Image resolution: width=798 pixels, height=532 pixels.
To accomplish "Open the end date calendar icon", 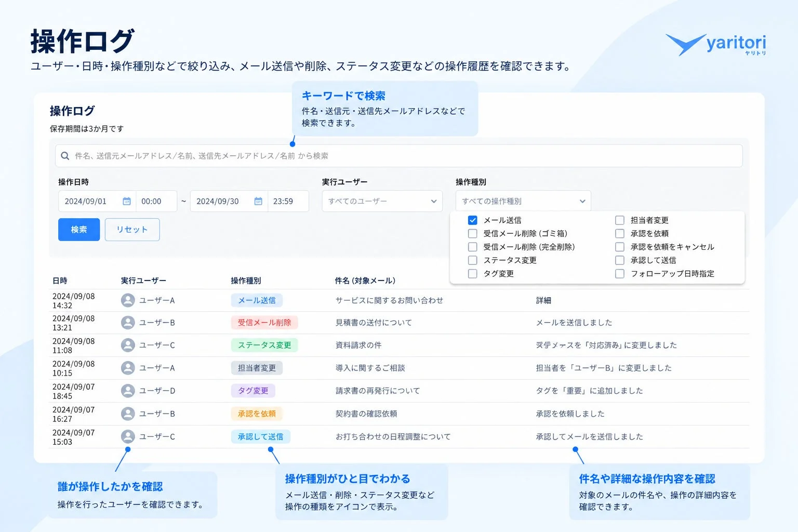I will click(258, 201).
